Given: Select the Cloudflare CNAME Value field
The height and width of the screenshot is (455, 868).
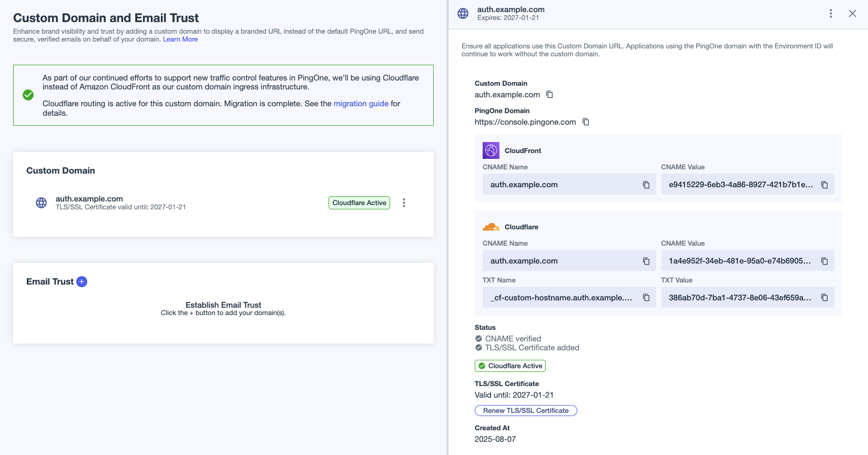Looking at the screenshot, I should pos(747,261).
